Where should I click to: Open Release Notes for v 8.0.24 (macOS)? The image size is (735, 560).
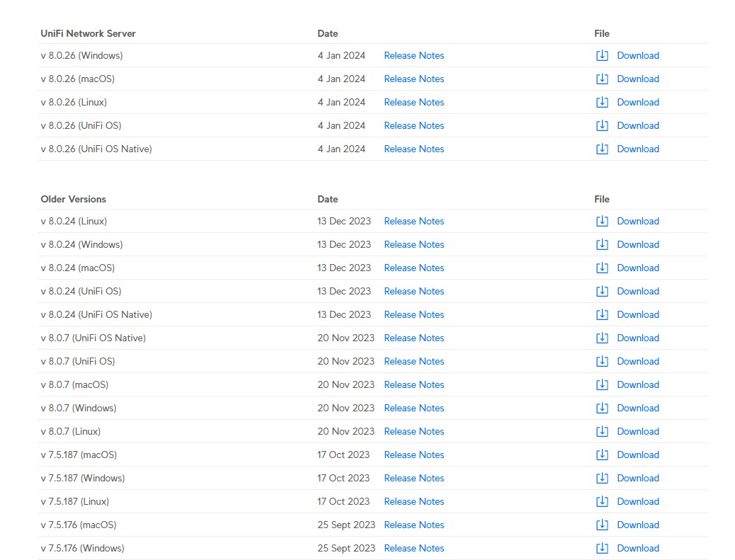pyautogui.click(x=414, y=268)
